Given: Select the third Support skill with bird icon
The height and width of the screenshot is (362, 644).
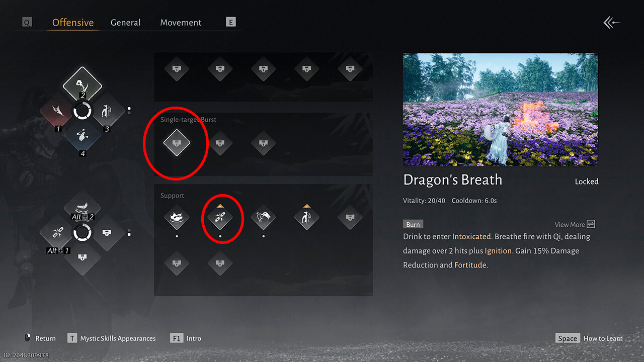Looking at the screenshot, I should [x=264, y=218].
